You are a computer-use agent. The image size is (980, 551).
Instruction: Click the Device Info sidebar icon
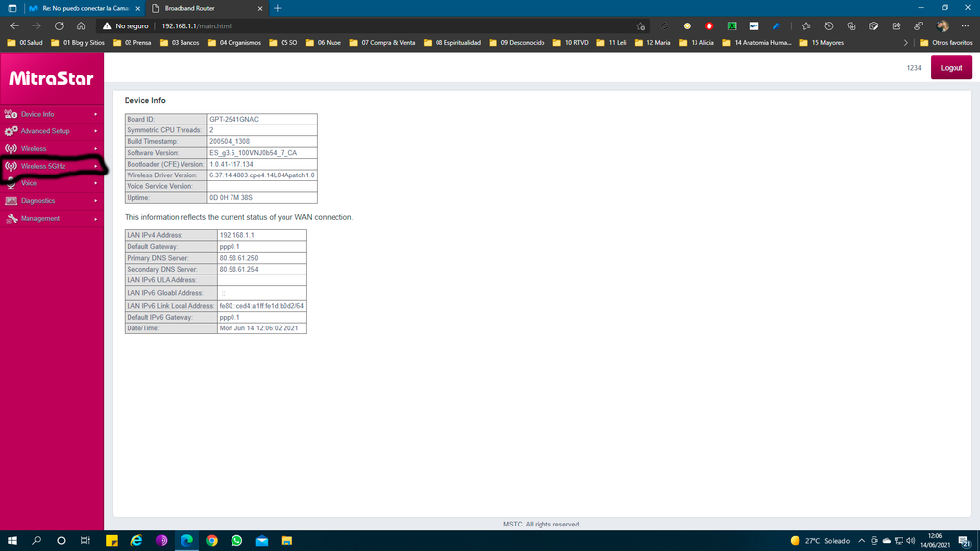coord(11,114)
